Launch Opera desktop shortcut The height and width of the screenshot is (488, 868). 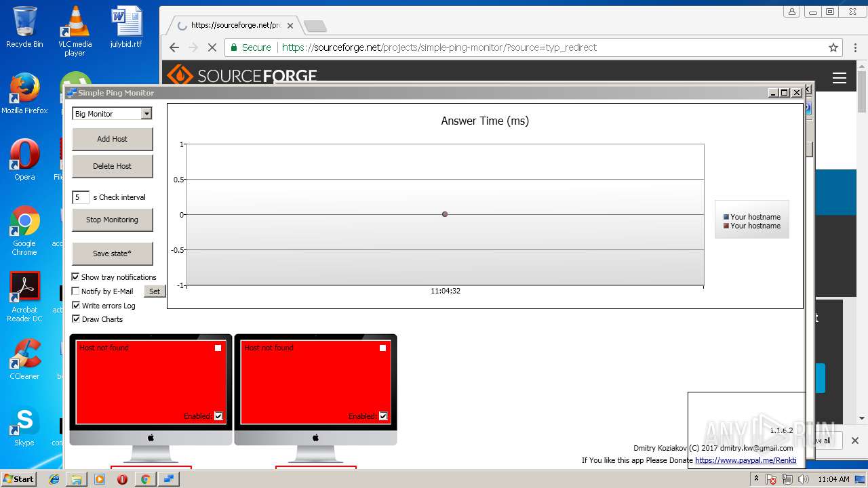coord(24,160)
